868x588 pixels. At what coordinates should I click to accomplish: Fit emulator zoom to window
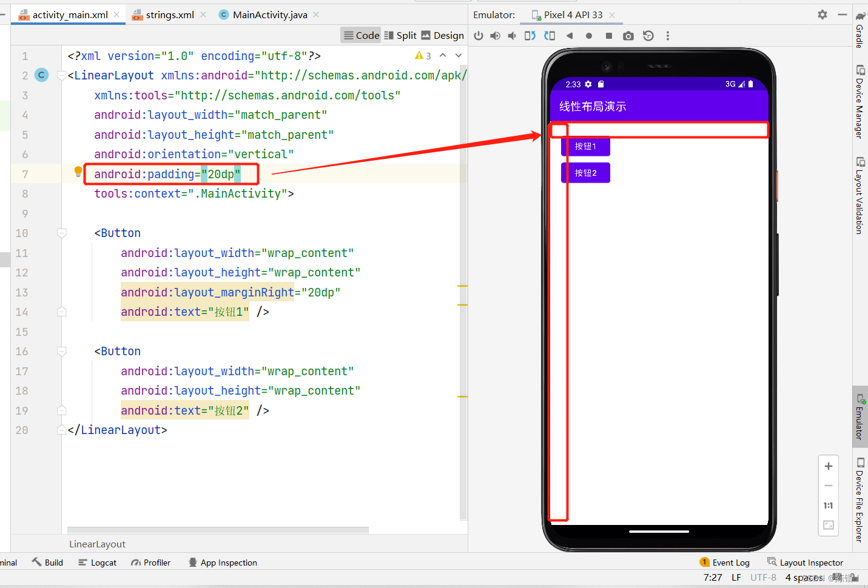click(829, 525)
